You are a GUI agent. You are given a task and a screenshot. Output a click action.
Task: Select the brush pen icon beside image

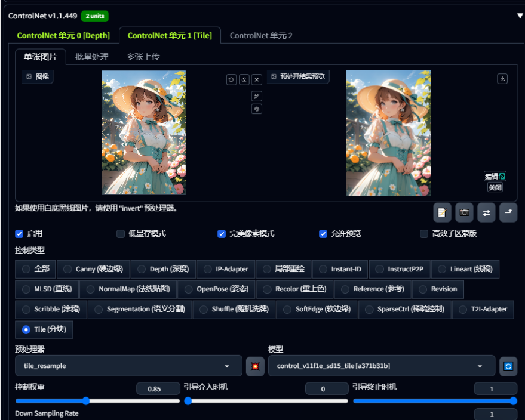257,96
